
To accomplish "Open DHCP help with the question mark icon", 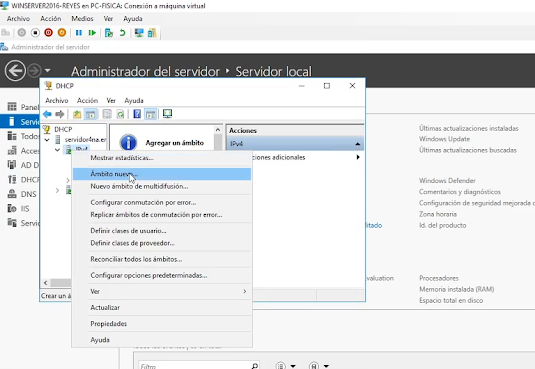I will pos(137,114).
